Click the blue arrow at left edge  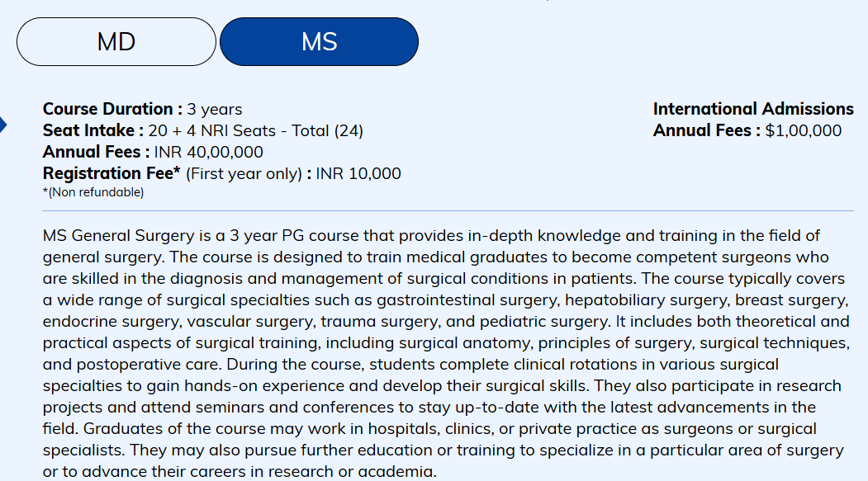[x=3, y=125]
